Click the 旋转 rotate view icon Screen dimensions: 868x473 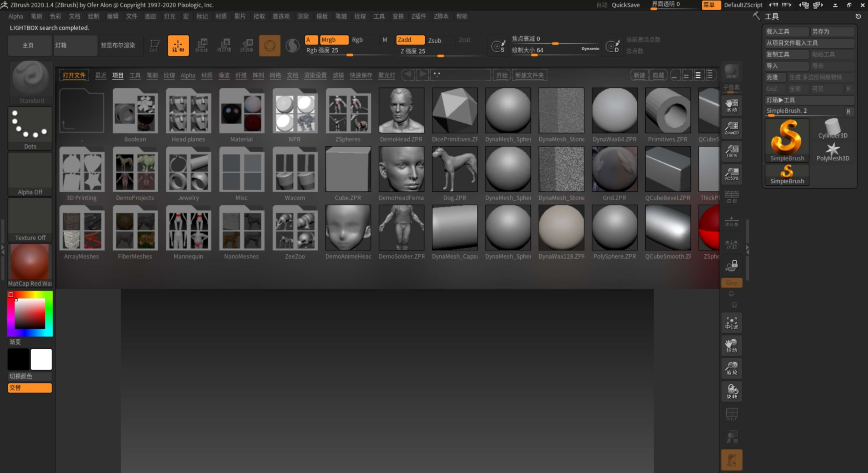click(732, 391)
